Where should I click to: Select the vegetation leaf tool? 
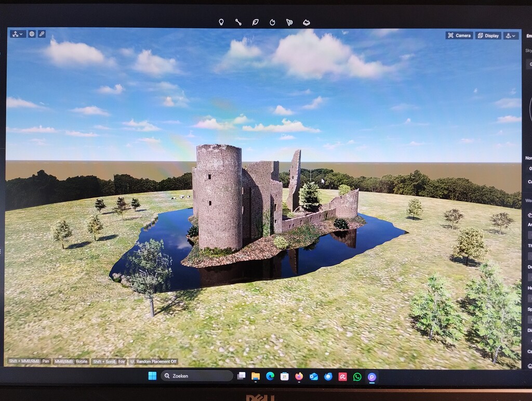tap(256, 22)
